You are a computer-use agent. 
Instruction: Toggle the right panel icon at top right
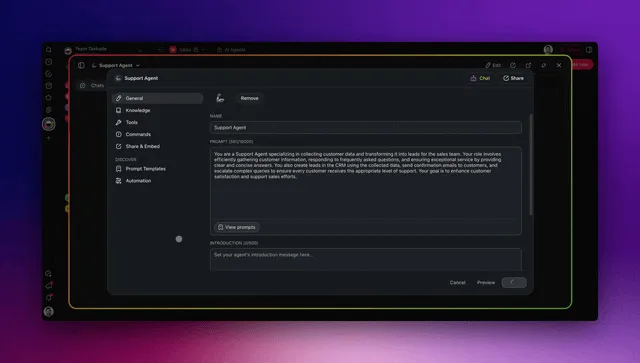tap(589, 50)
